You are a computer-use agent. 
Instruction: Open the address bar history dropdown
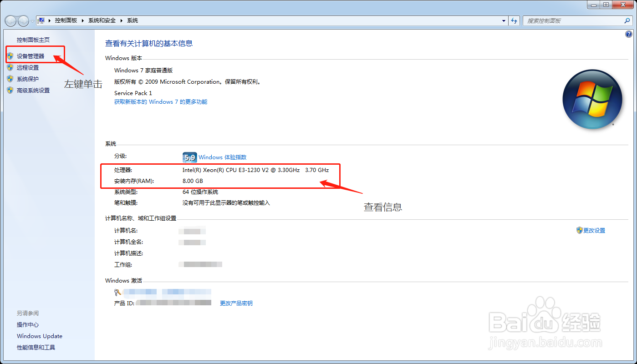point(504,20)
